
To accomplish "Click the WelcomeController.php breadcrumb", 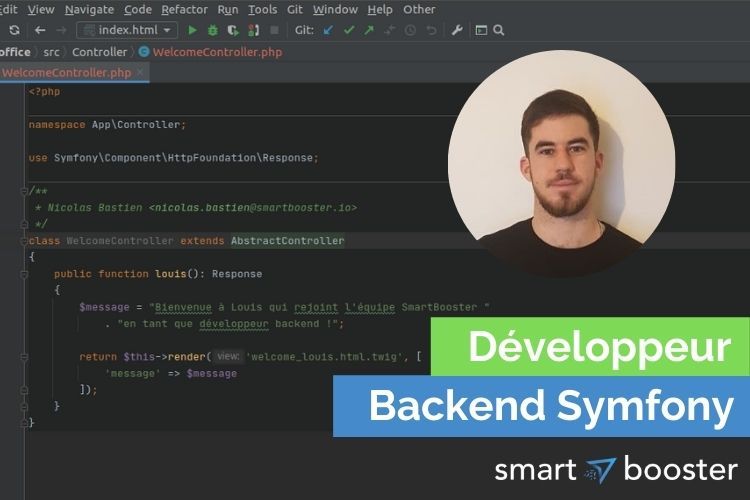I will 217,52.
